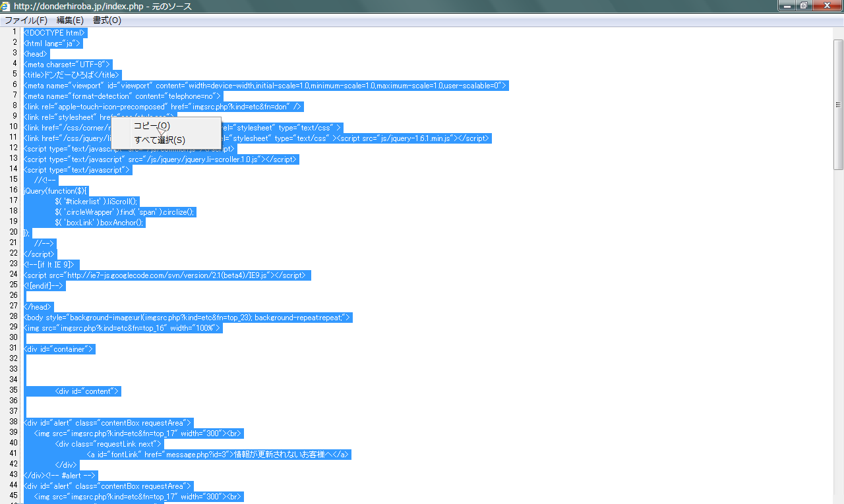The height and width of the screenshot is (504, 844).
Task: Click the meta viewport line of code
Action: [x=264, y=86]
